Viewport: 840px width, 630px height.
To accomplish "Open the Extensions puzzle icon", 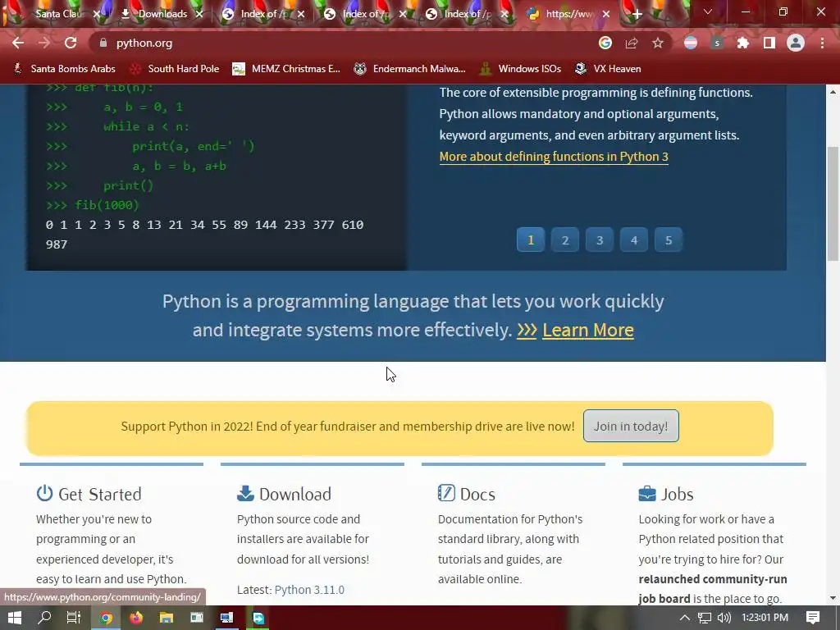I will point(743,43).
